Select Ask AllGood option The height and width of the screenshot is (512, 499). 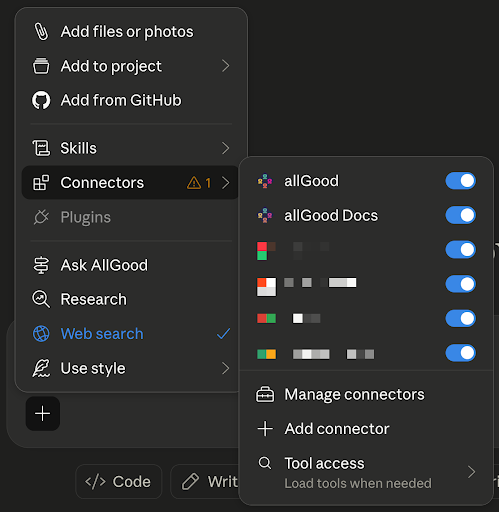click(x=131, y=265)
